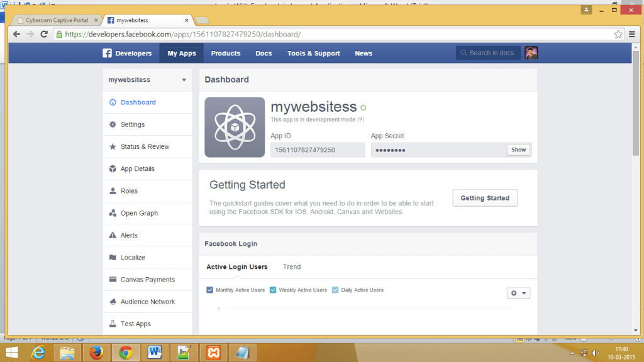
Task: Click the Status & Review star icon
Action: coord(113,146)
